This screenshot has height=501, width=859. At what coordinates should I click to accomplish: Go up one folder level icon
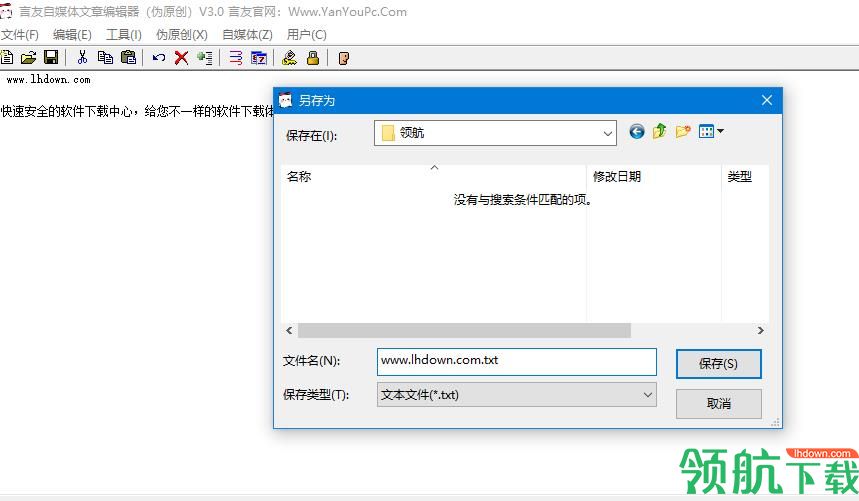coord(660,131)
